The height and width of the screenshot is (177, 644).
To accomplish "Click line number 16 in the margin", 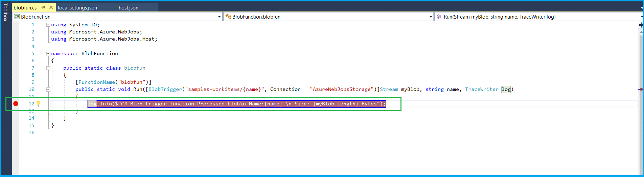I will click(x=31, y=132).
